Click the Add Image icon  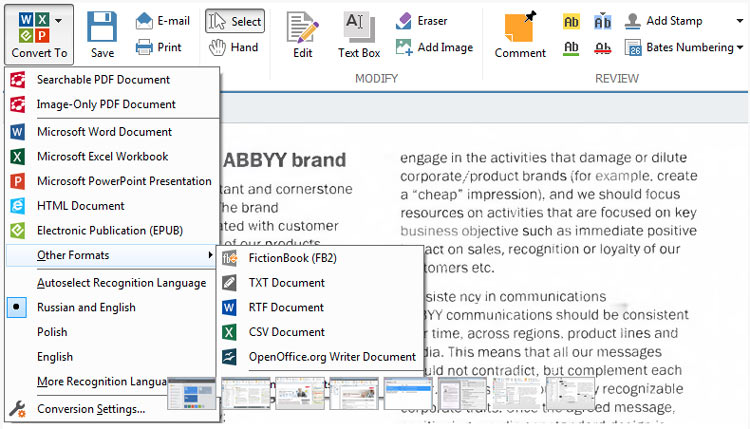pyautogui.click(x=404, y=47)
